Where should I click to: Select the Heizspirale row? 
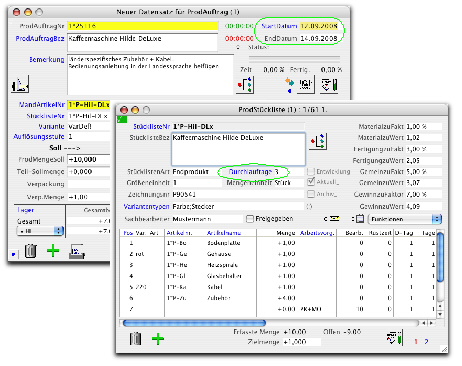click(x=279, y=265)
